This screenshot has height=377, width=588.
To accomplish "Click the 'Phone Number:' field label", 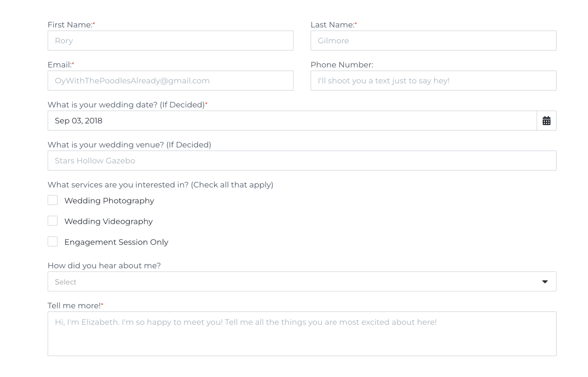I will pyautogui.click(x=342, y=65).
